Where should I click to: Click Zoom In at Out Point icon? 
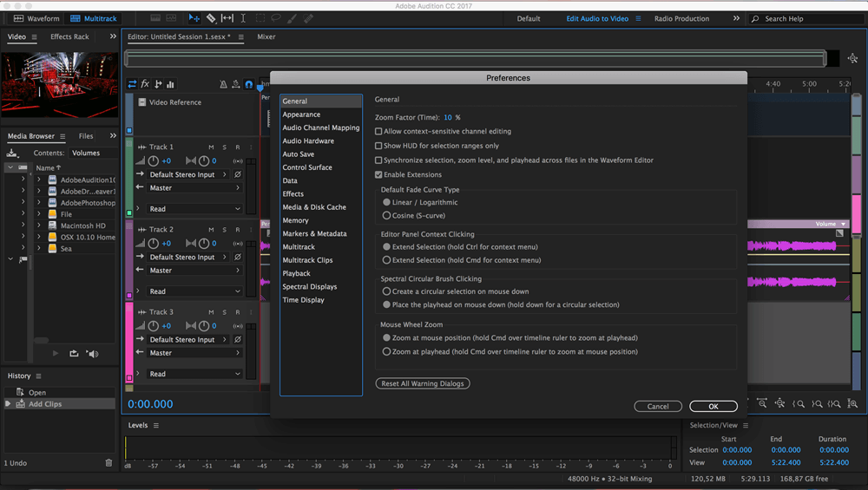click(817, 404)
